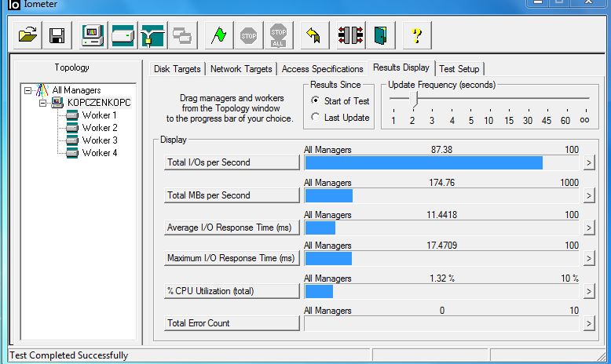Click the 17.4709 maximum response value
This screenshot has height=364, width=611.
click(x=441, y=246)
